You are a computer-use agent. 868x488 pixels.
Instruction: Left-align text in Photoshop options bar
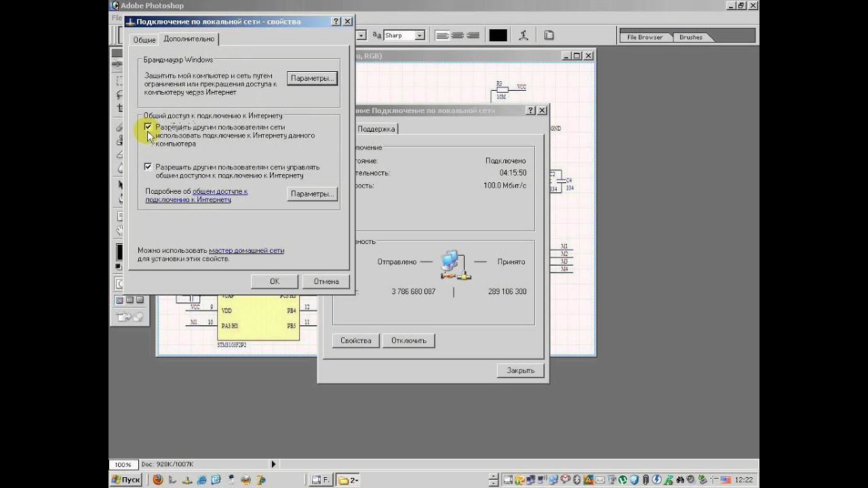(441, 35)
